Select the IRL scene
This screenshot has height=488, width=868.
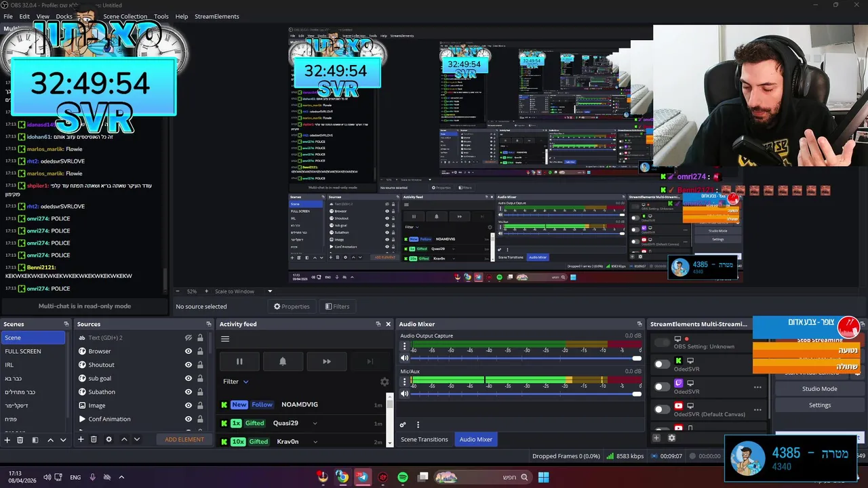tap(33, 365)
